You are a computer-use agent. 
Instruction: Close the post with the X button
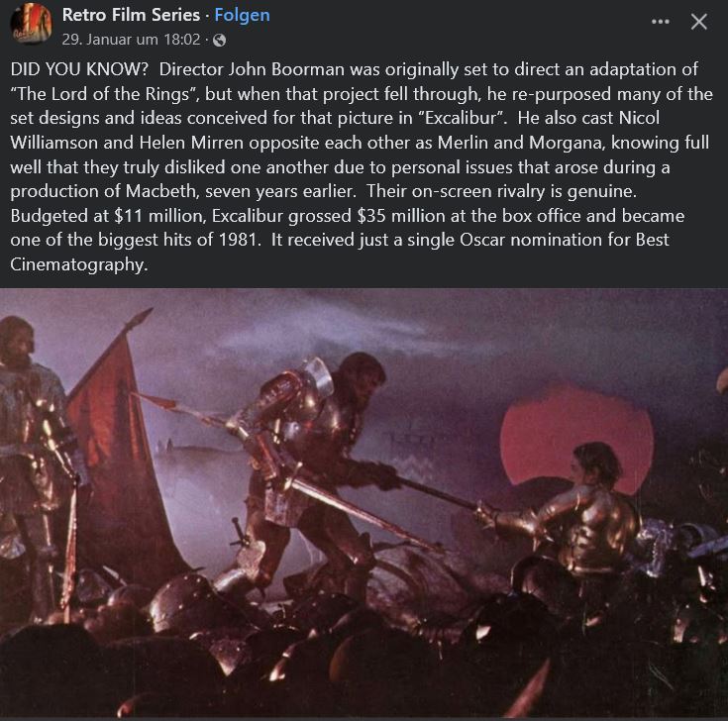699,22
